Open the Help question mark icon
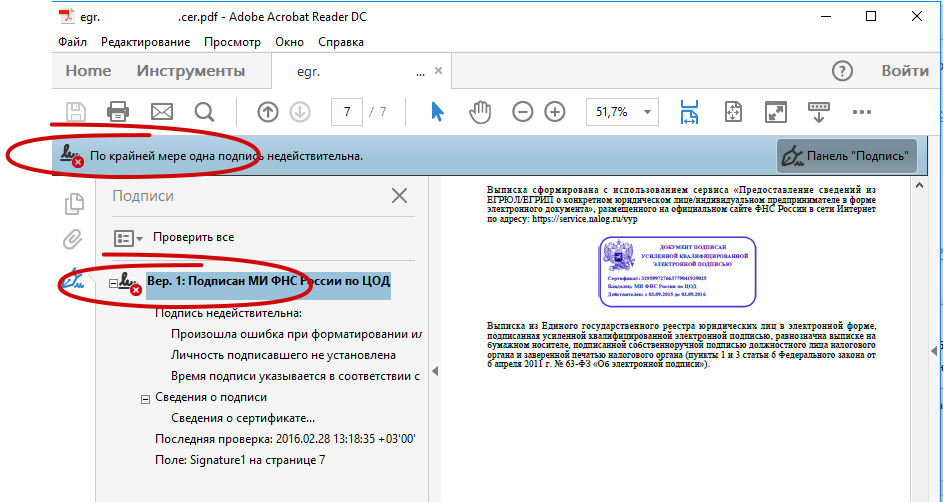This screenshot has width=944, height=502. pos(842,71)
